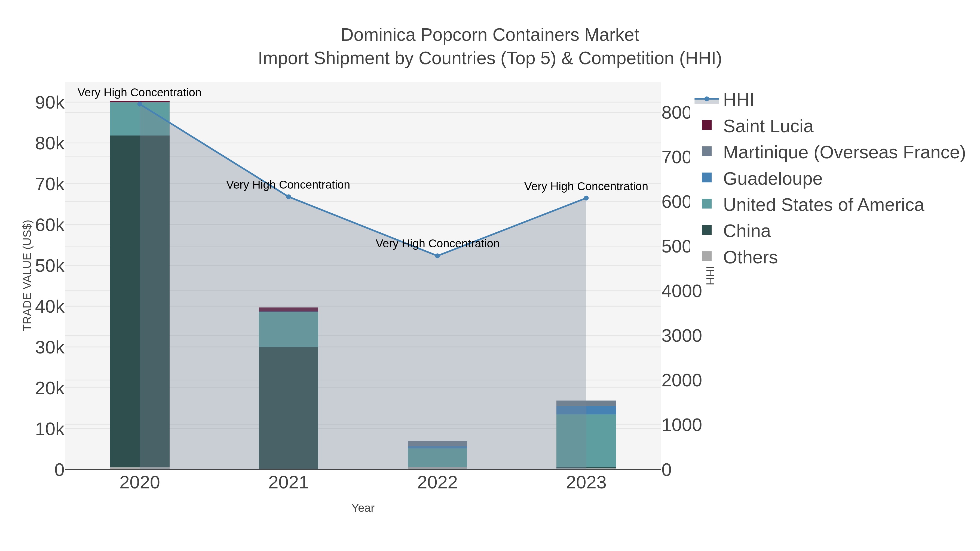The image size is (980, 551).
Task: Click the Very High Concentration label above 2023
Action: (x=586, y=186)
